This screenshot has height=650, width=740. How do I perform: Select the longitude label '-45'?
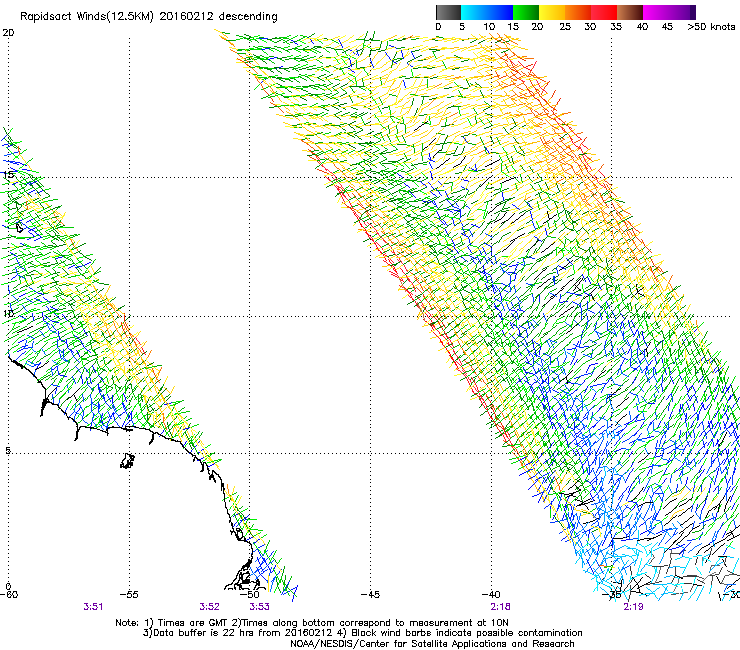(x=370, y=595)
